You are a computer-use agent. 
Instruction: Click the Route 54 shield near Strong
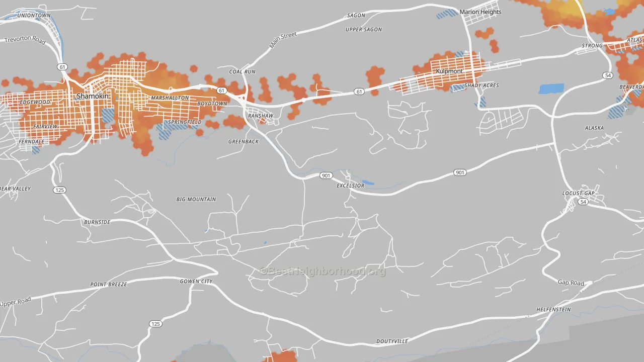tap(608, 75)
